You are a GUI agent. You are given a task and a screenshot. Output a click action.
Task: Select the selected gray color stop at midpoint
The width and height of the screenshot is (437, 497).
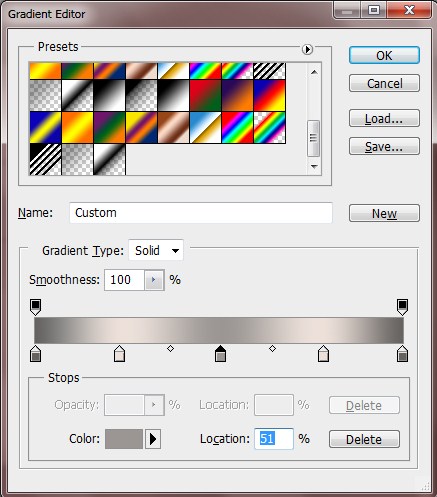pyautogui.click(x=220, y=354)
